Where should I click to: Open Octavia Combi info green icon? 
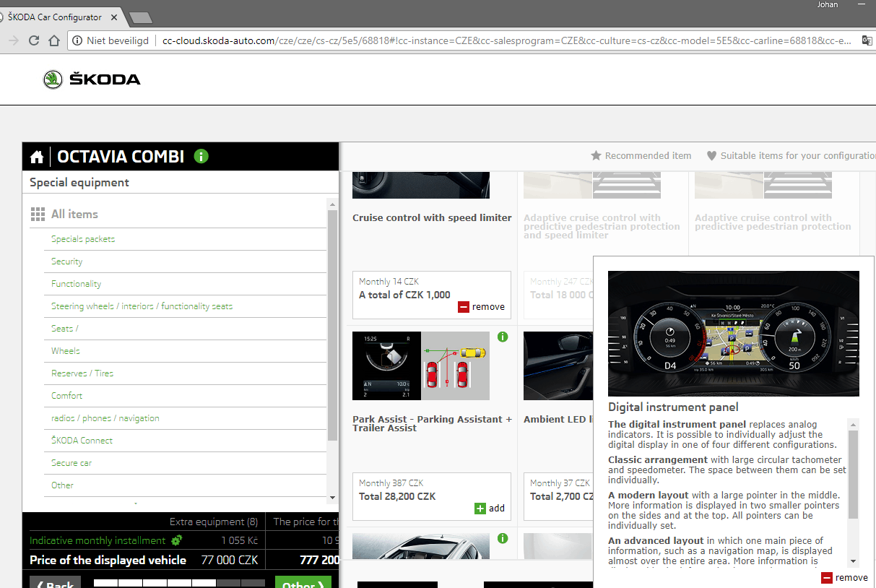201,156
